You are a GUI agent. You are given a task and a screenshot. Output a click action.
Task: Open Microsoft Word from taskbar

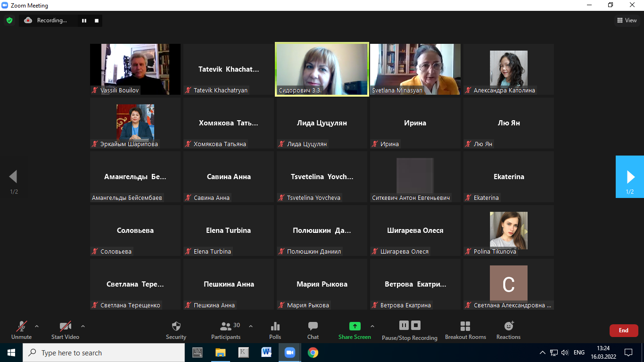pyautogui.click(x=266, y=353)
